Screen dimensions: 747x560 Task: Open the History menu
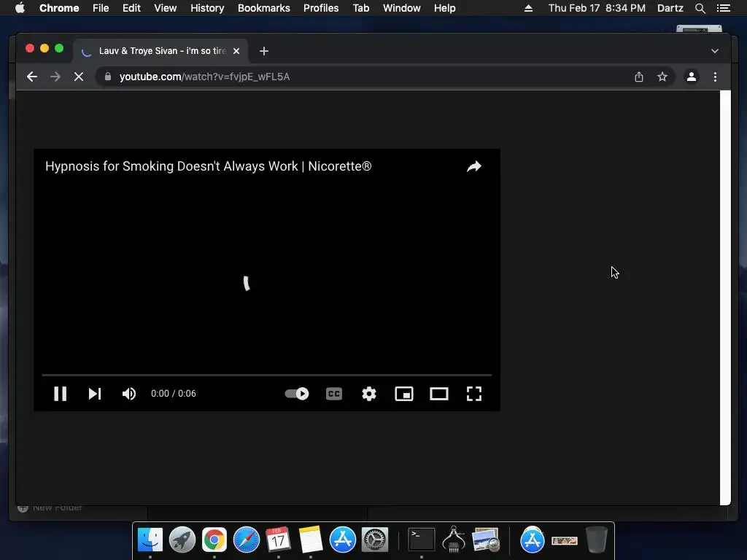coord(207,8)
